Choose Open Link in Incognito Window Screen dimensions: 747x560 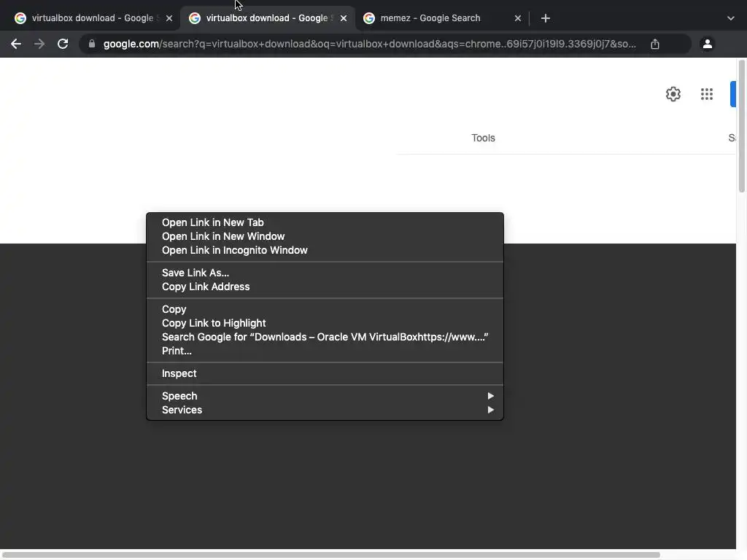click(x=325, y=250)
